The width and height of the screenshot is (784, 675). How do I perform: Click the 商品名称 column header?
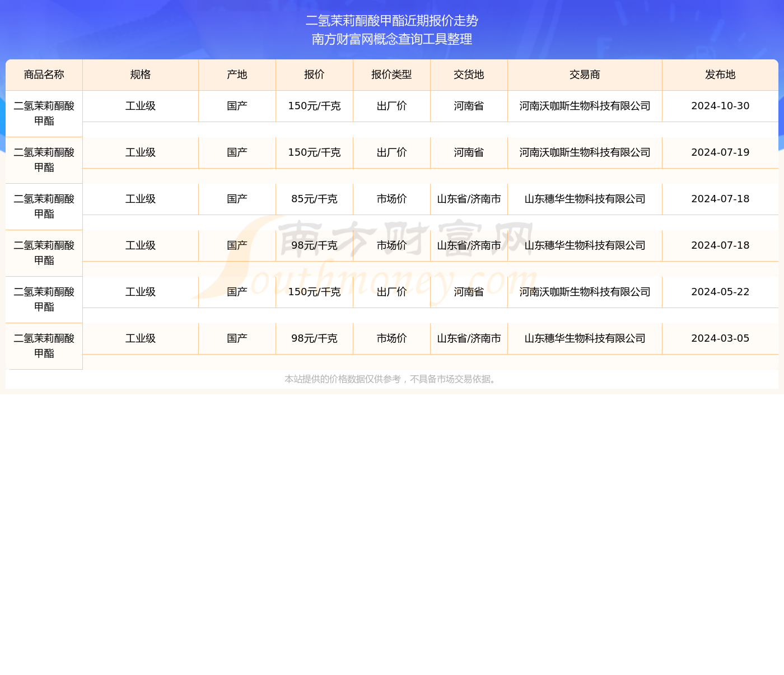[44, 75]
